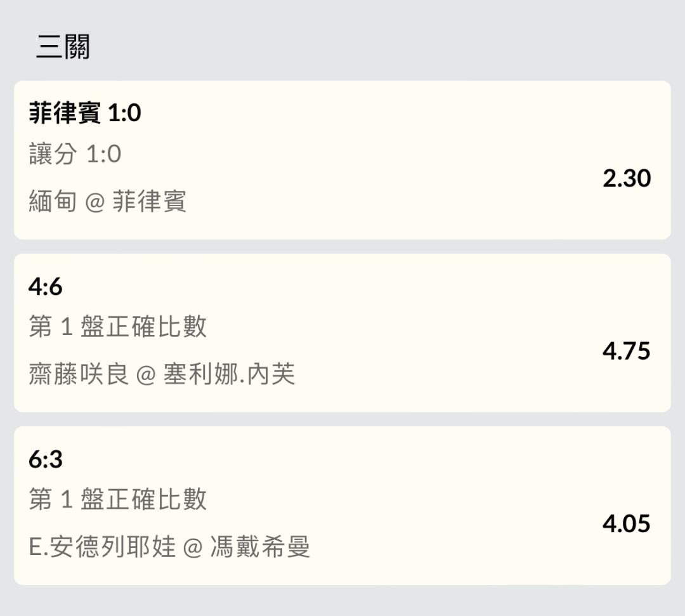
Task: Tap the 4.75 odds value
Action: click(x=627, y=351)
